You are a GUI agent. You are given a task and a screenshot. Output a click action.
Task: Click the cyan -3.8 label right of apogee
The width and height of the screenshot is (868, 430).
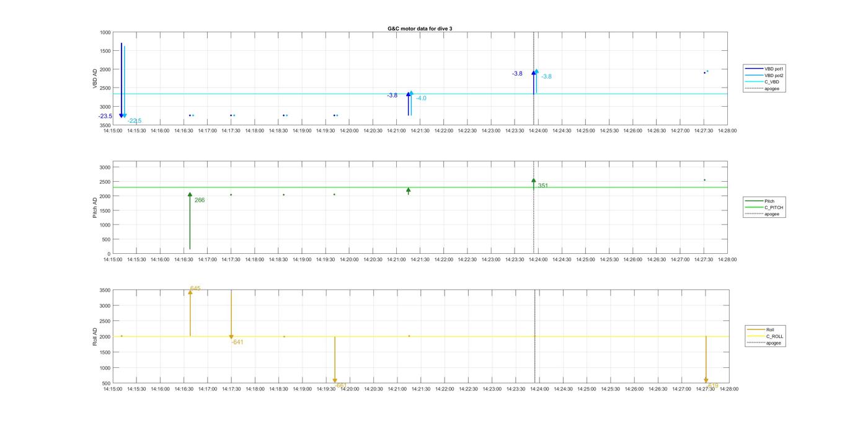click(x=546, y=76)
